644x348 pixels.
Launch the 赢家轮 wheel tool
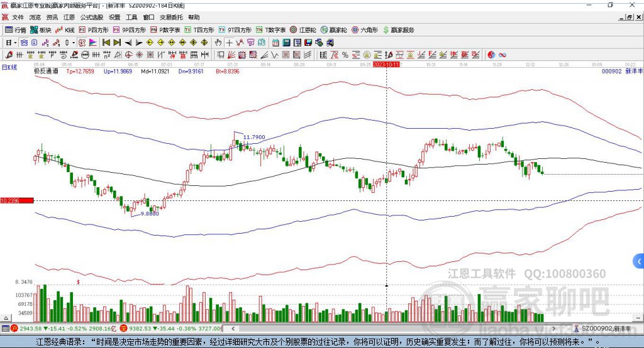(334, 30)
